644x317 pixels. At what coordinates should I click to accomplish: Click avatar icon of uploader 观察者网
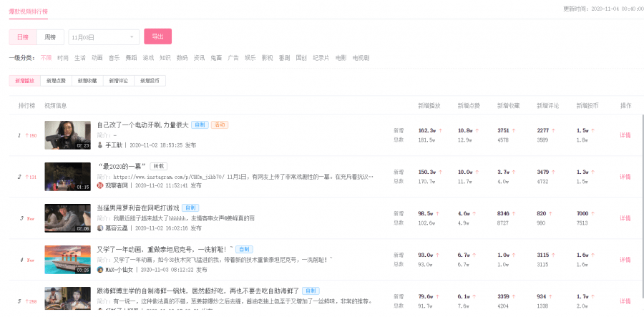coord(100,185)
